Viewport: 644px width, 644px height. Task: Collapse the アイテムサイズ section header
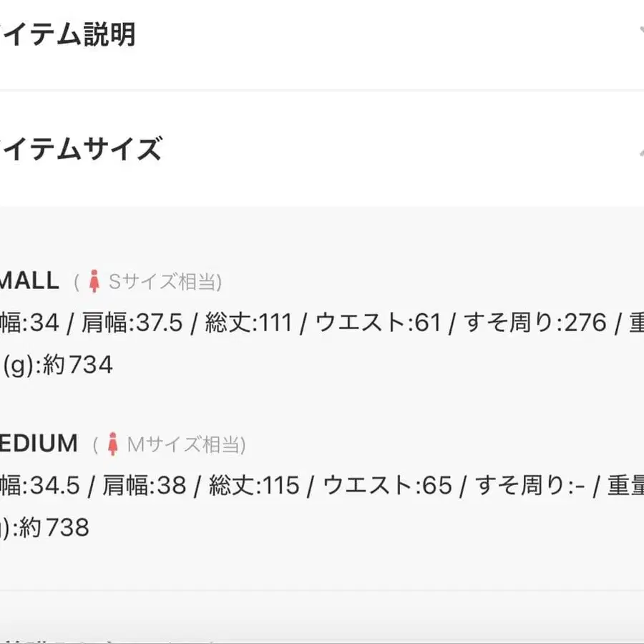click(x=80, y=150)
